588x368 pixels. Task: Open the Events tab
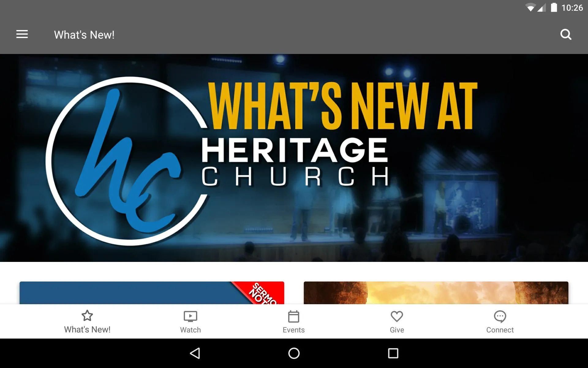point(294,321)
